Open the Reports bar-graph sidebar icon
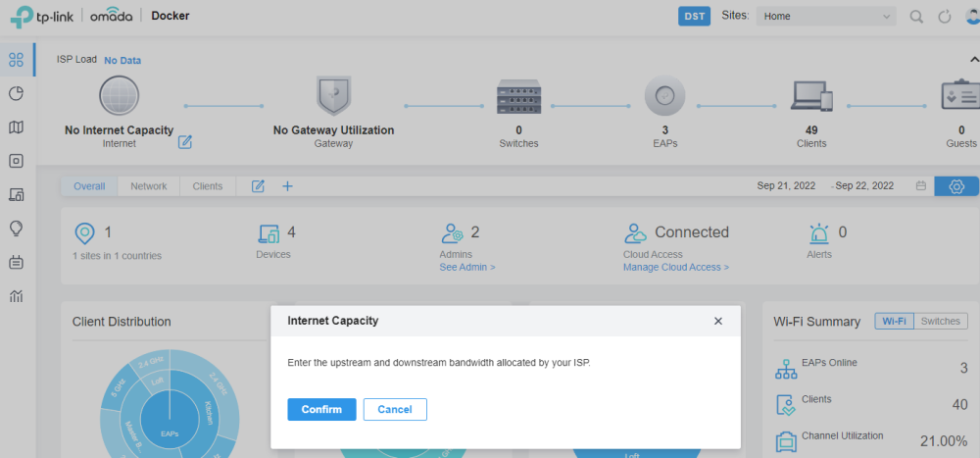The width and height of the screenshot is (980, 458). (x=17, y=296)
